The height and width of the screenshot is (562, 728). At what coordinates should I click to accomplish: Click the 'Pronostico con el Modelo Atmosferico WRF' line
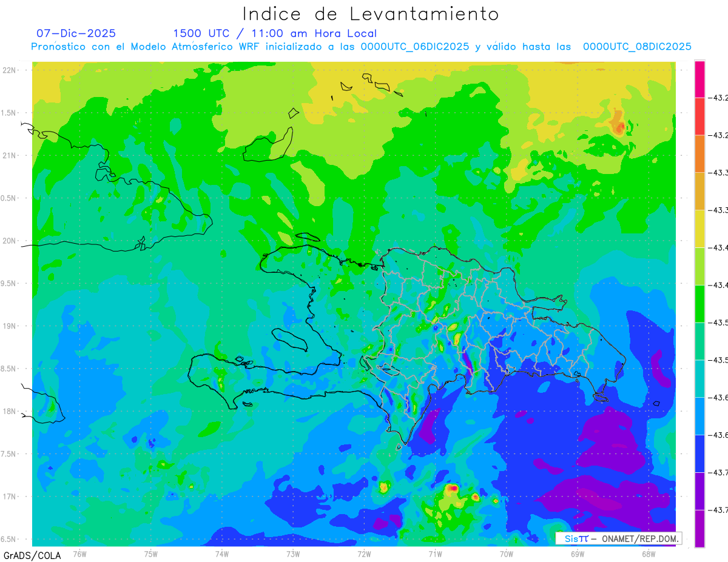(x=361, y=47)
